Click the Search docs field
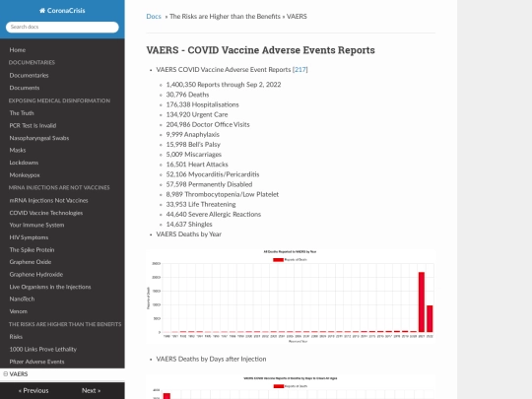This screenshot has height=399, width=532. [x=62, y=28]
